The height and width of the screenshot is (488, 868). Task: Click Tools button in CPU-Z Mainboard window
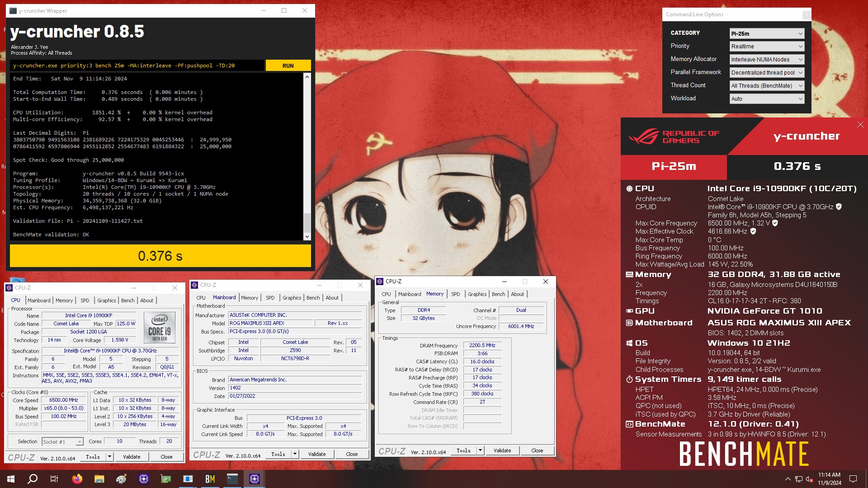point(278,454)
